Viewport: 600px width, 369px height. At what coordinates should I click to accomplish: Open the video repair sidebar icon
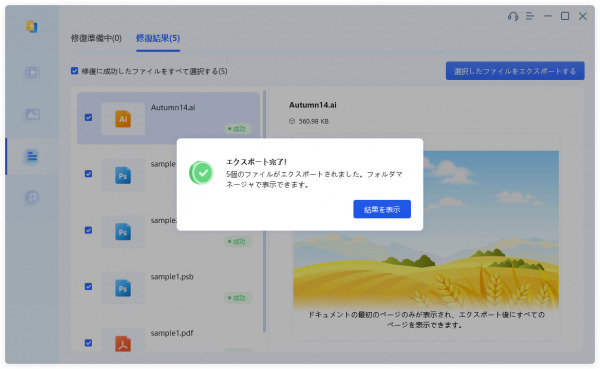tap(33, 72)
